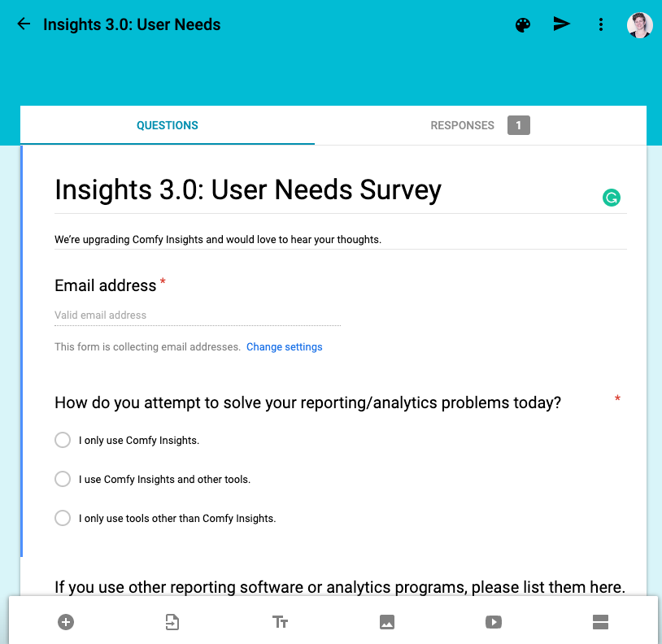
Task: Open the account profile avatar
Action: (639, 24)
